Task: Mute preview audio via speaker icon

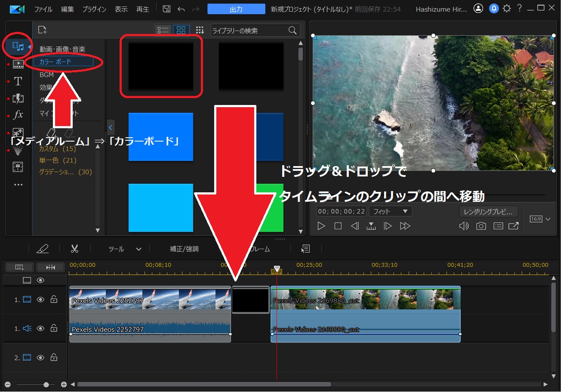Action: click(464, 225)
